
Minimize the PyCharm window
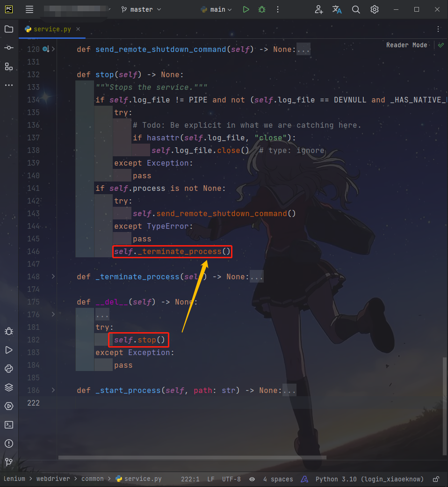click(396, 9)
